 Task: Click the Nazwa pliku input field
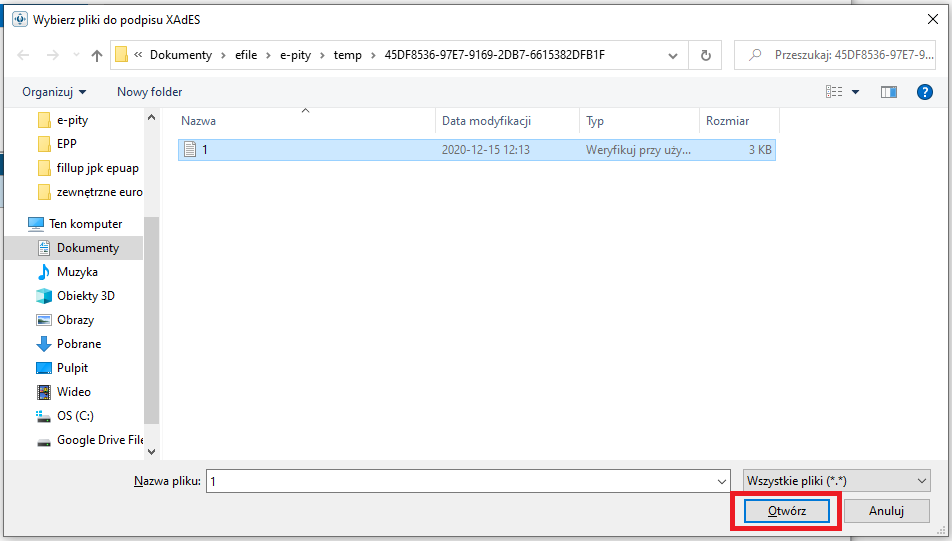click(460, 481)
